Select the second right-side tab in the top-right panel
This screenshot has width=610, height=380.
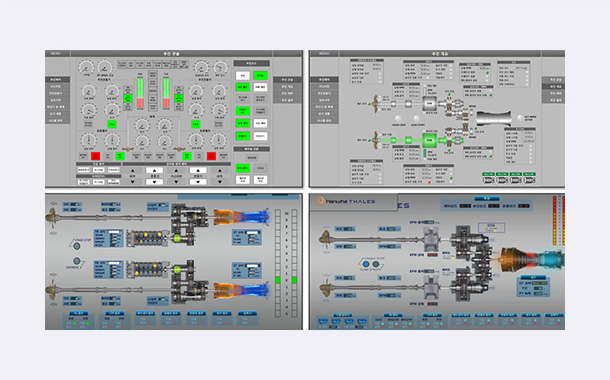click(x=553, y=86)
